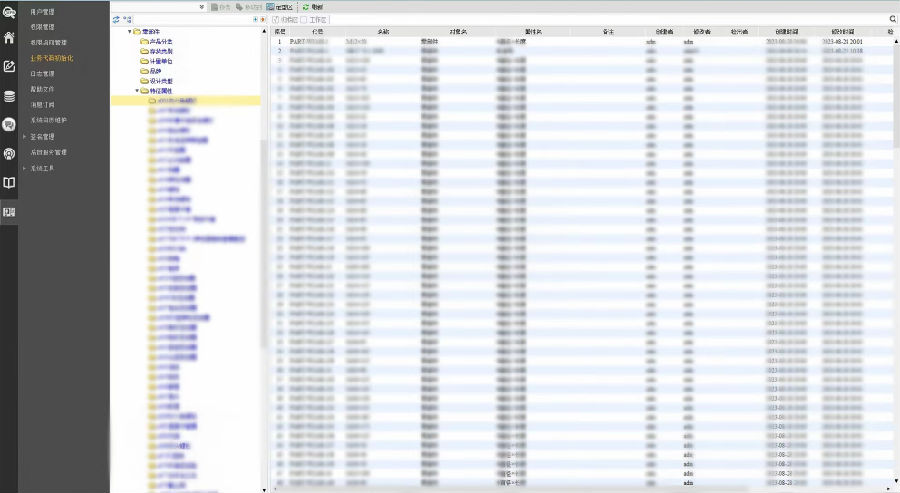This screenshot has height=493, width=900.
Task: Sort by the 代号 column header
Action: coord(317,32)
